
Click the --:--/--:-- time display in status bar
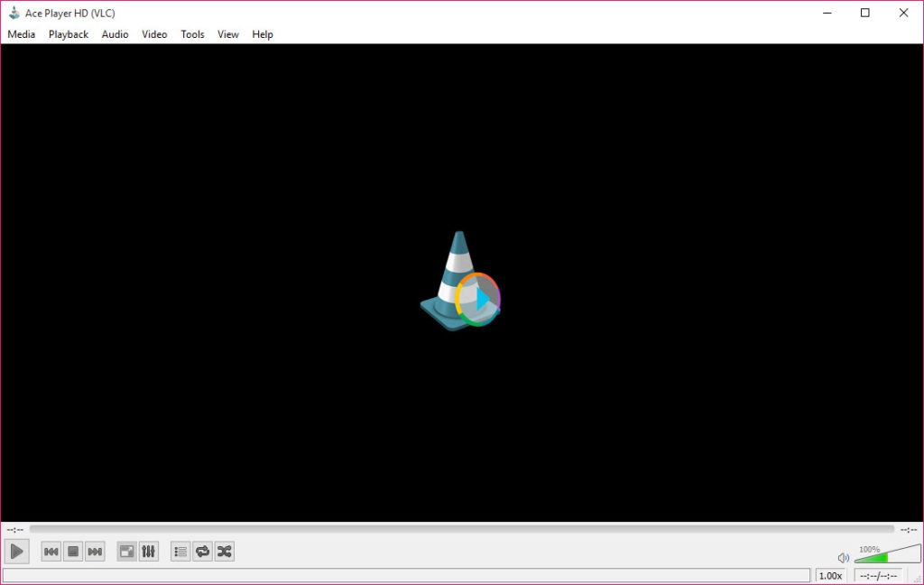coord(878,576)
